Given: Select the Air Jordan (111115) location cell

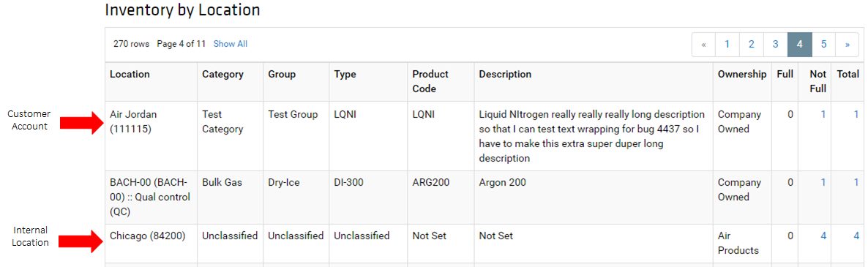Looking at the screenshot, I should point(133,121).
